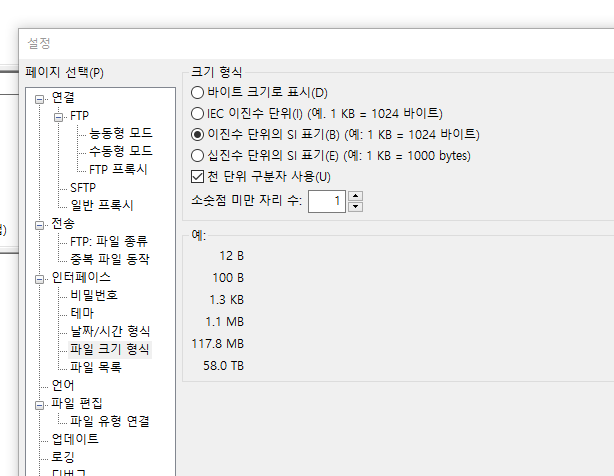Open the 로깅 settings page

pyautogui.click(x=63, y=457)
